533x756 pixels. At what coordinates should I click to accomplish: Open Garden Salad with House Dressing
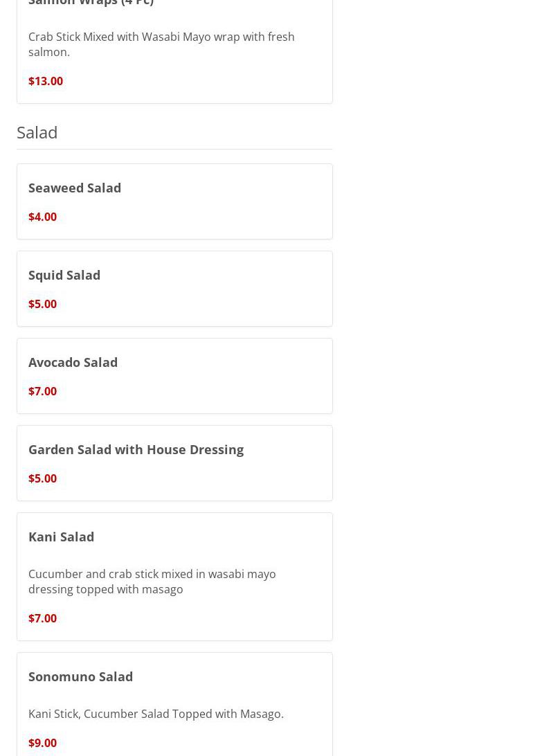[x=136, y=449]
